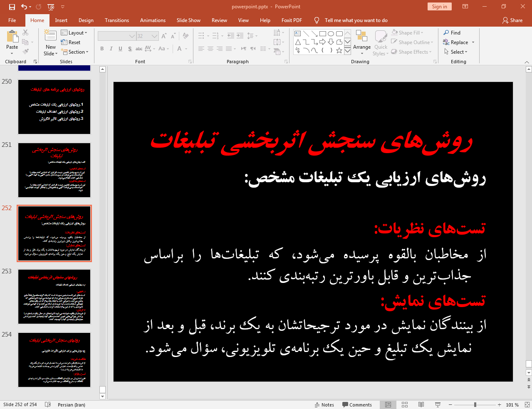Switch to the Transitions tab
Screen dimensions: 532x409
(x=117, y=20)
